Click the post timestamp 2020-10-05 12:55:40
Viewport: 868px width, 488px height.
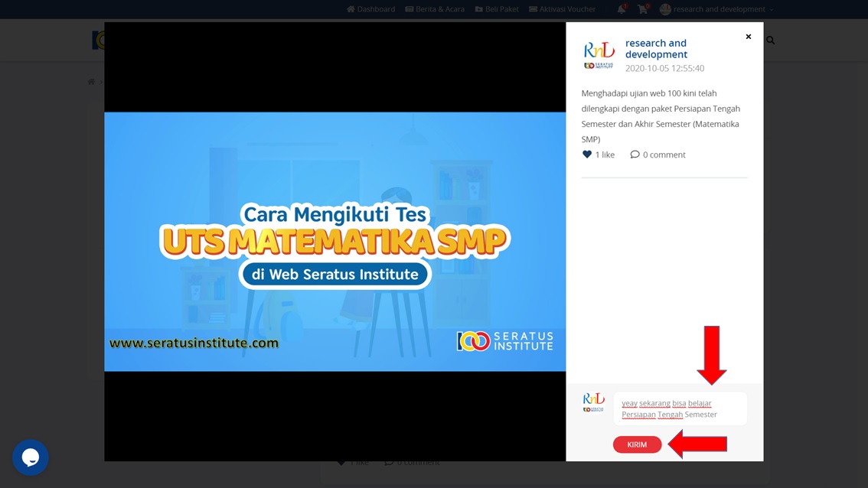click(x=665, y=69)
